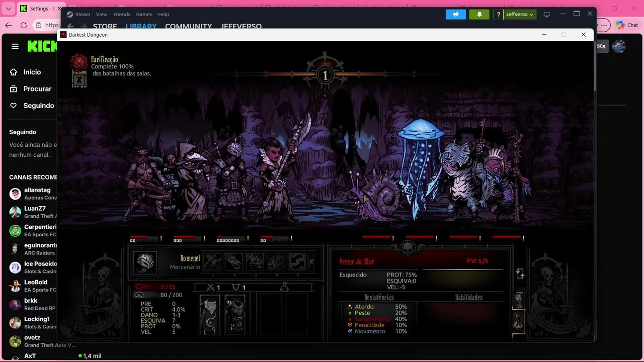The height and width of the screenshot is (362, 644).
Task: Inspect Romenel's equipped armor slot
Action: 235,315
